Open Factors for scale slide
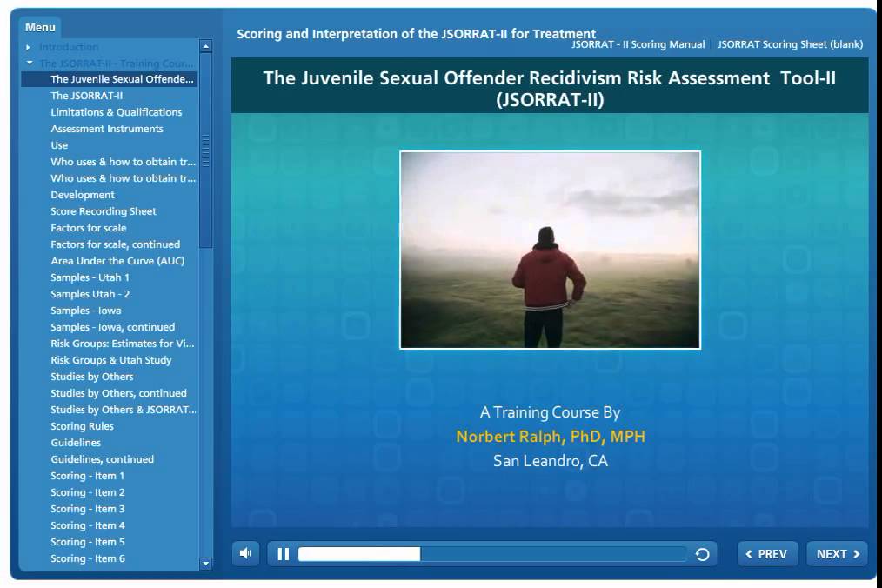 point(89,228)
